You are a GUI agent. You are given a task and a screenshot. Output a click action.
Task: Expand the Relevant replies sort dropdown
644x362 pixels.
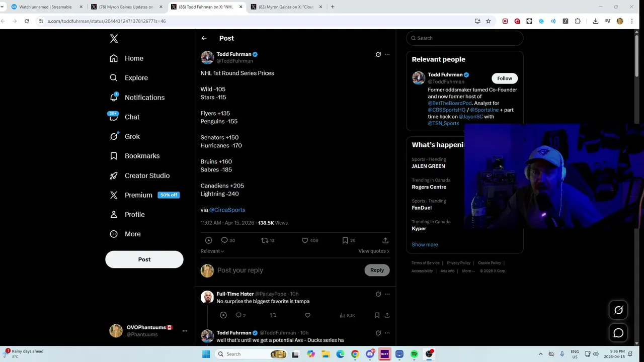(212, 251)
